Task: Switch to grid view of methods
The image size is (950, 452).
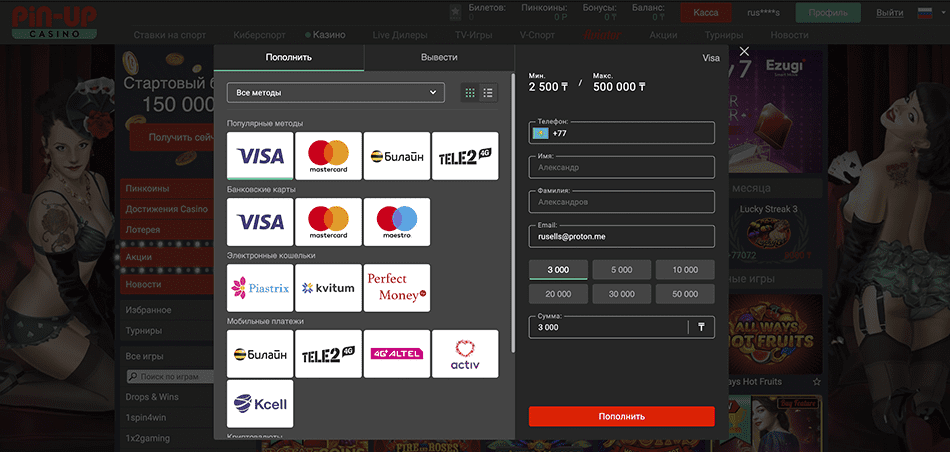Action: click(470, 93)
